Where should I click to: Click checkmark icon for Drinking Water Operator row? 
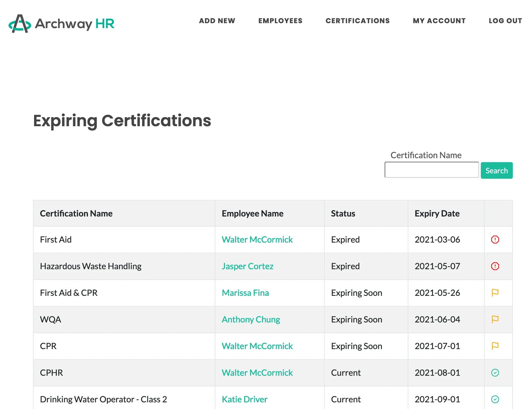pos(495,399)
